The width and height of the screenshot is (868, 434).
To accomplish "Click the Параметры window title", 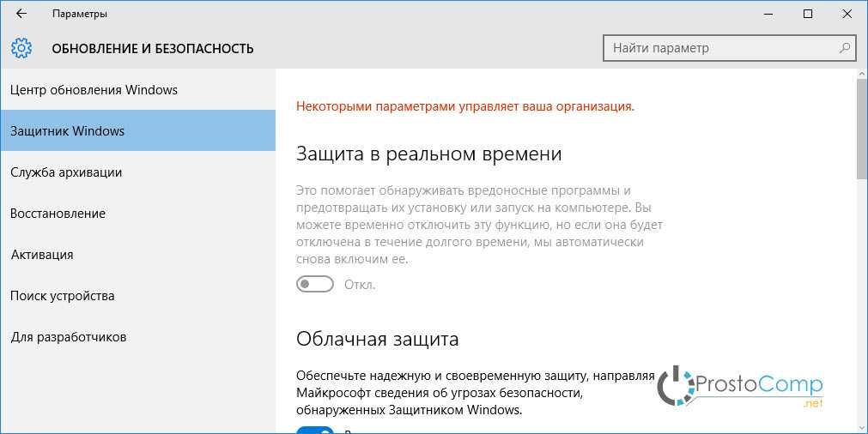I will pyautogui.click(x=80, y=14).
